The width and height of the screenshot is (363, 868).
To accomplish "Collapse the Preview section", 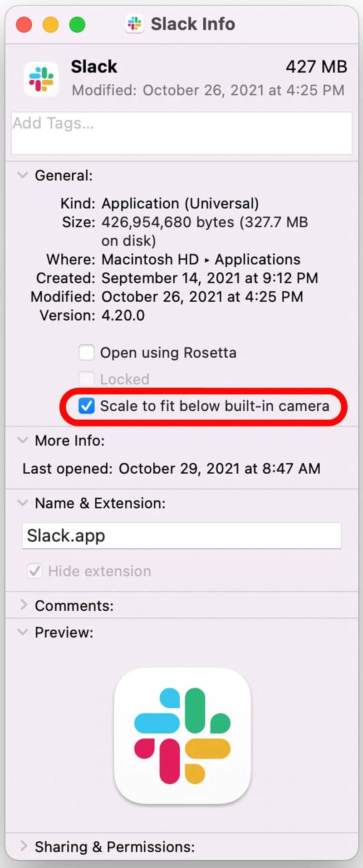I will (x=22, y=632).
